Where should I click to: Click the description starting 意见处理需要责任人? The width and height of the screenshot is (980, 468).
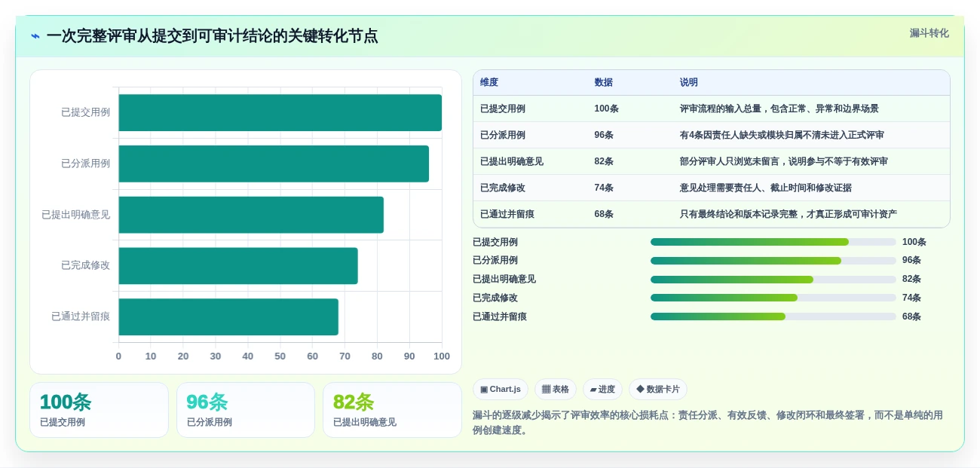766,188
